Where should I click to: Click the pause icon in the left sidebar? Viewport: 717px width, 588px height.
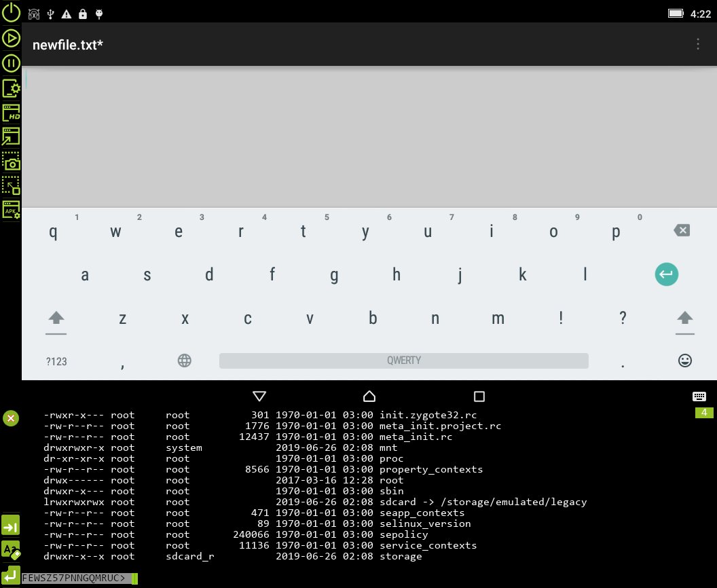click(11, 63)
